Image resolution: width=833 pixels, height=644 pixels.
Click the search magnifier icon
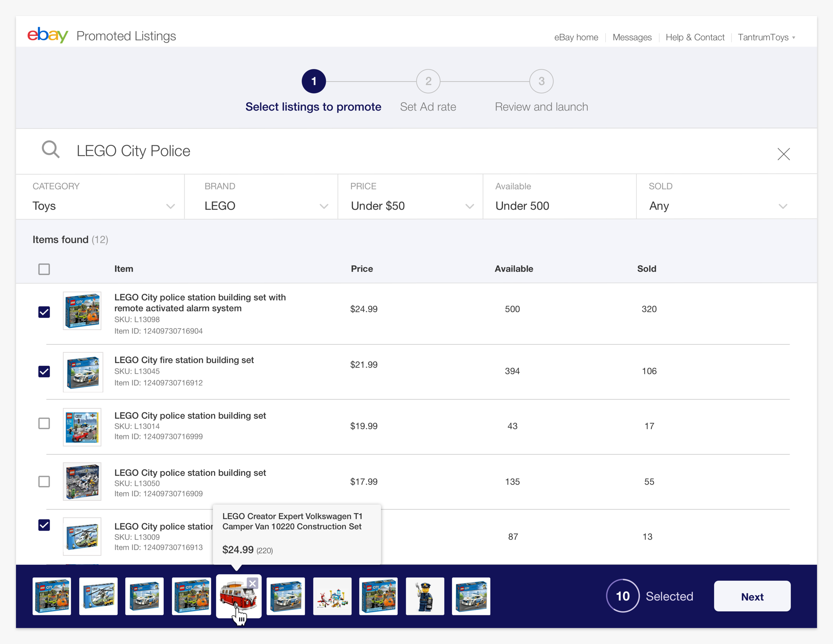click(50, 150)
